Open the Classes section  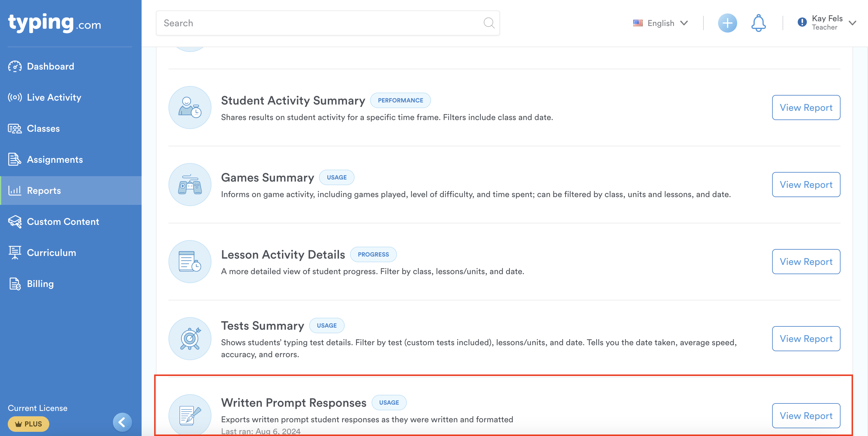point(43,128)
